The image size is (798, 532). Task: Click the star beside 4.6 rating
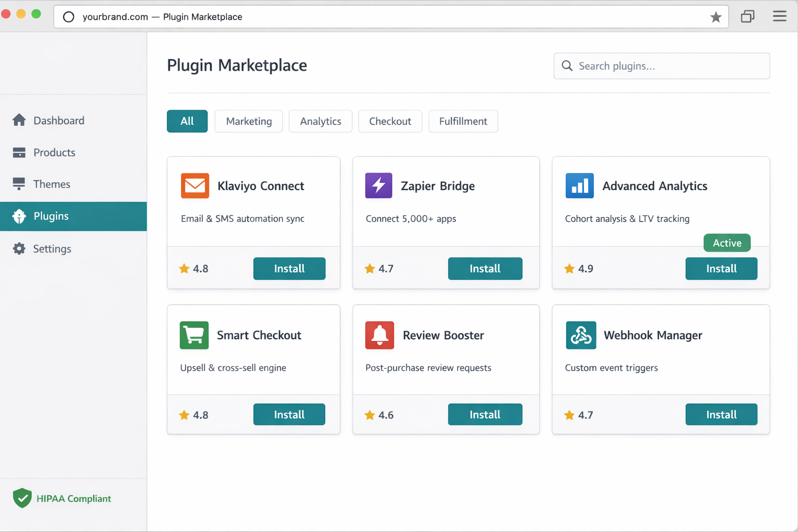tap(369, 415)
